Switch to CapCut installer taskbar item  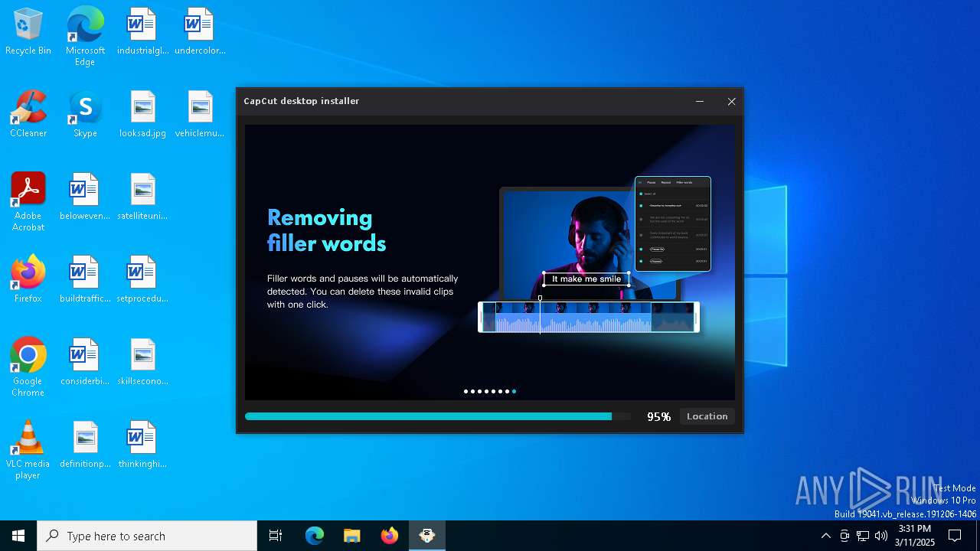[x=427, y=536]
